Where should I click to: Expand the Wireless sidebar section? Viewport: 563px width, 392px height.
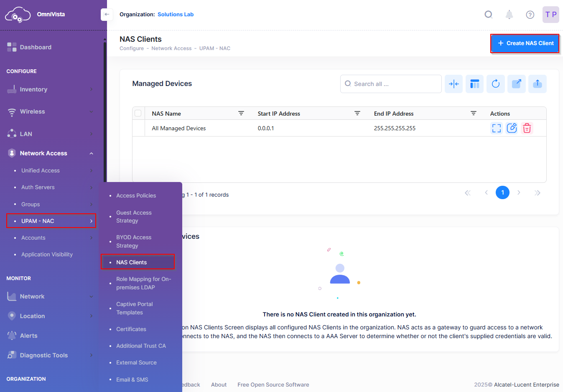tap(50, 111)
